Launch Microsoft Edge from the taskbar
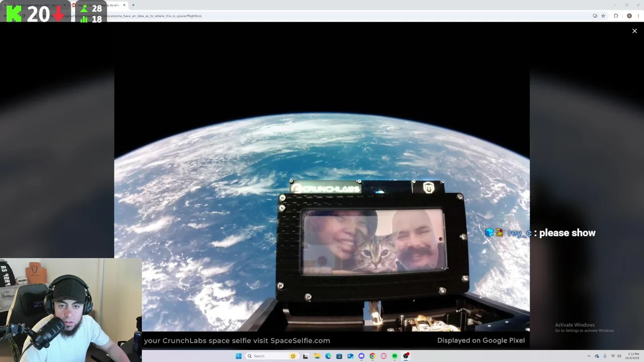 (328, 356)
